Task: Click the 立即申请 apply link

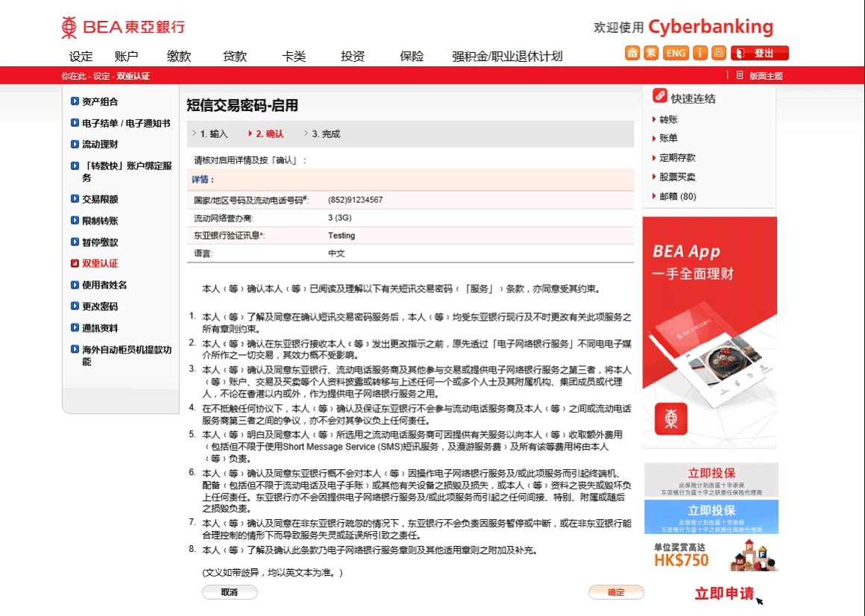Action: pos(724,594)
